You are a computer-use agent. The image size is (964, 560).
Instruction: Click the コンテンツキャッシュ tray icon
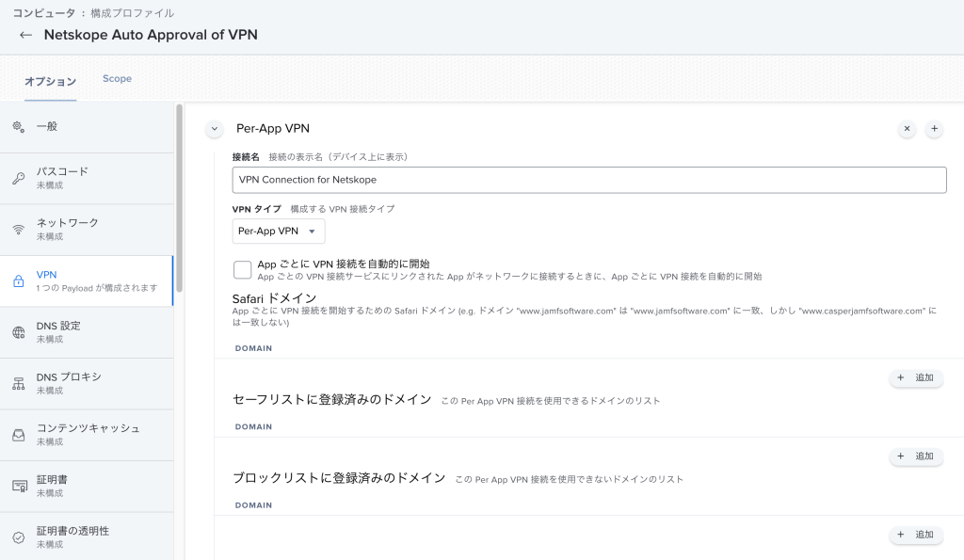click(x=19, y=435)
